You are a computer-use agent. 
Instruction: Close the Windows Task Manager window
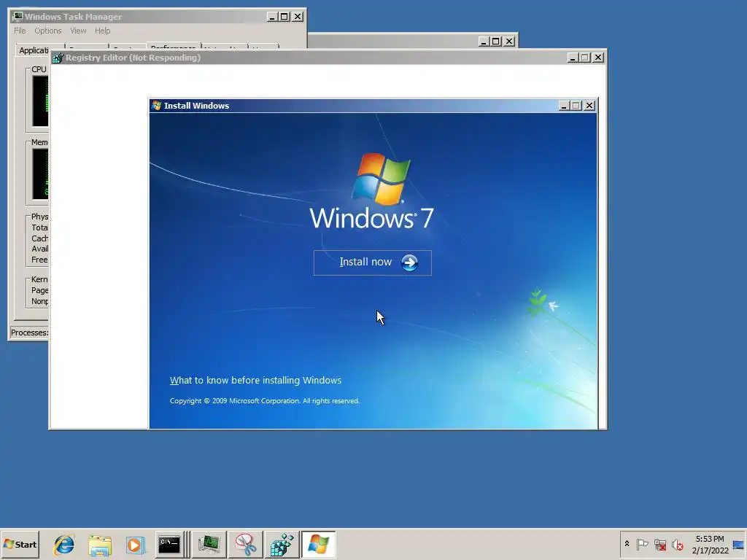click(x=298, y=16)
